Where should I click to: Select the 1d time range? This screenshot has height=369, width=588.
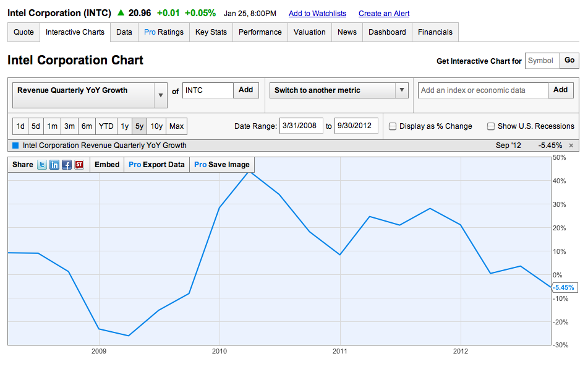(x=20, y=126)
